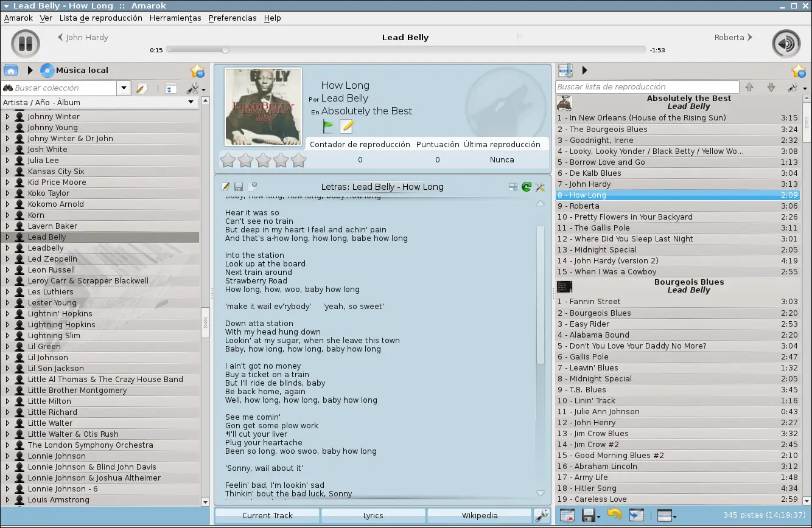The width and height of the screenshot is (812, 528).
Task: Save the playlist with the floppy icon
Action: point(588,515)
